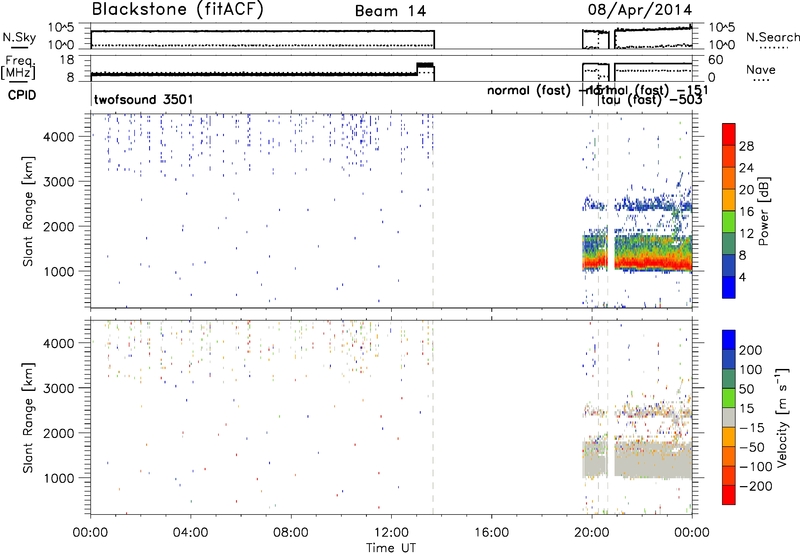
Task: Pick the bright blue bottom Power colorbar segment
Action: coord(729,287)
